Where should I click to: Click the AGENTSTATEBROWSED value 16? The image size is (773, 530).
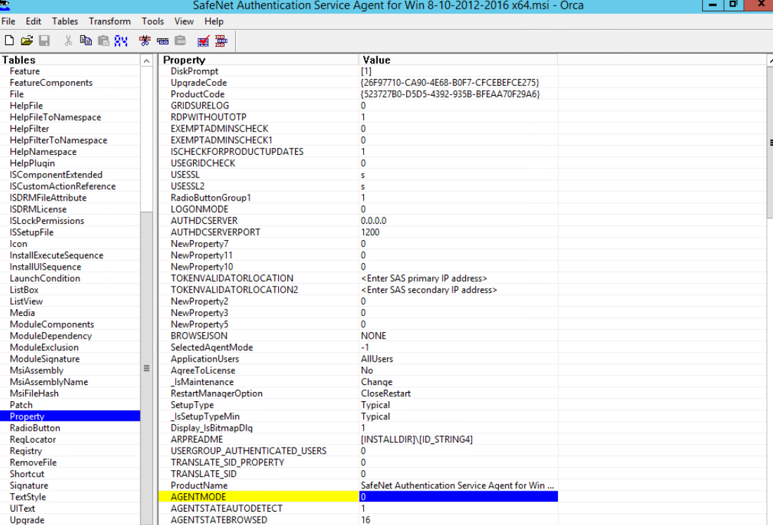[x=365, y=520]
